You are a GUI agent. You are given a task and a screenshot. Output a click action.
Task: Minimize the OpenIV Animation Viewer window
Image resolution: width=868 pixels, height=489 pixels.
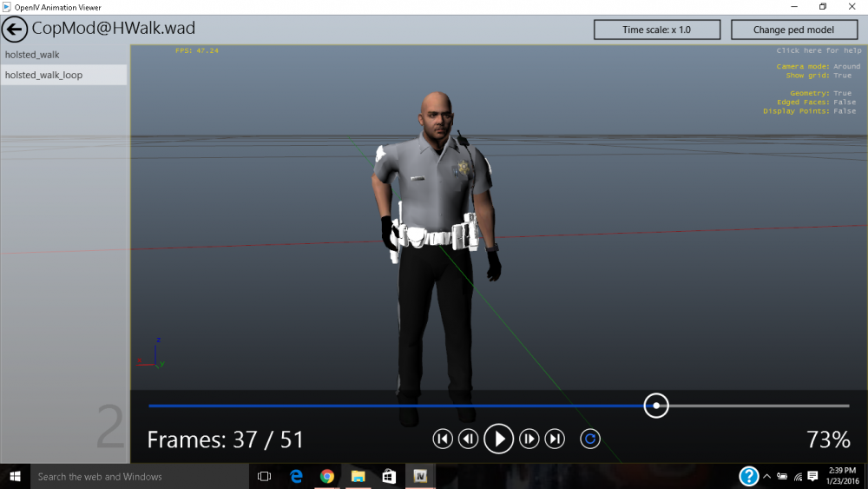(794, 7)
